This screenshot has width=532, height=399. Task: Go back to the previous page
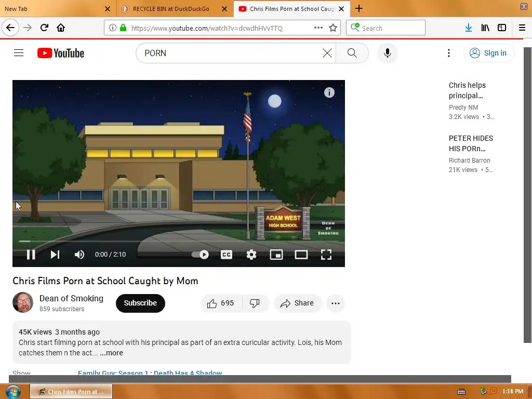10,28
